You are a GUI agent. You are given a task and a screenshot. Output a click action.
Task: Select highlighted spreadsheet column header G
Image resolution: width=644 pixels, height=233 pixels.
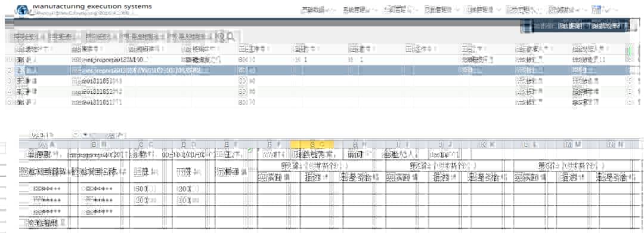[x=312, y=145]
